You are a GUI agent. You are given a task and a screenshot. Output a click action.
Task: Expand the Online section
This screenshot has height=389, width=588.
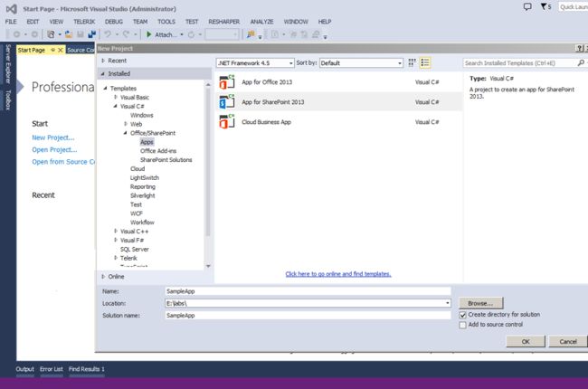click(x=103, y=277)
